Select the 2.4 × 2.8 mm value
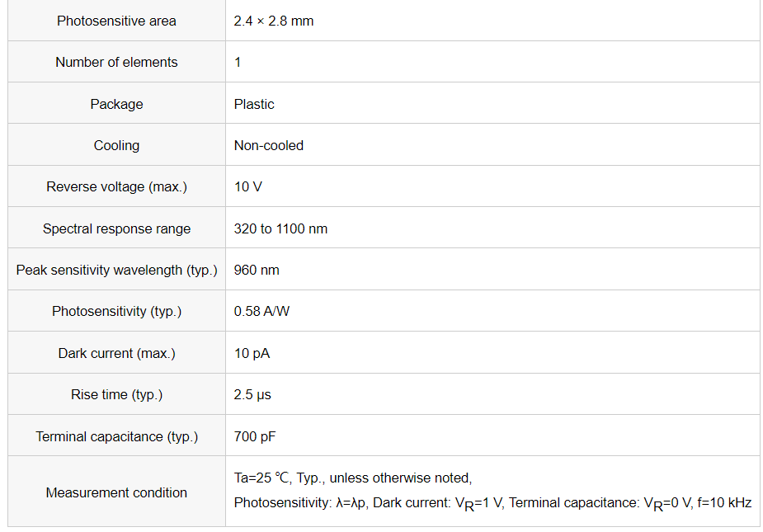Image resolution: width=763 pixels, height=532 pixels. pyautogui.click(x=274, y=21)
